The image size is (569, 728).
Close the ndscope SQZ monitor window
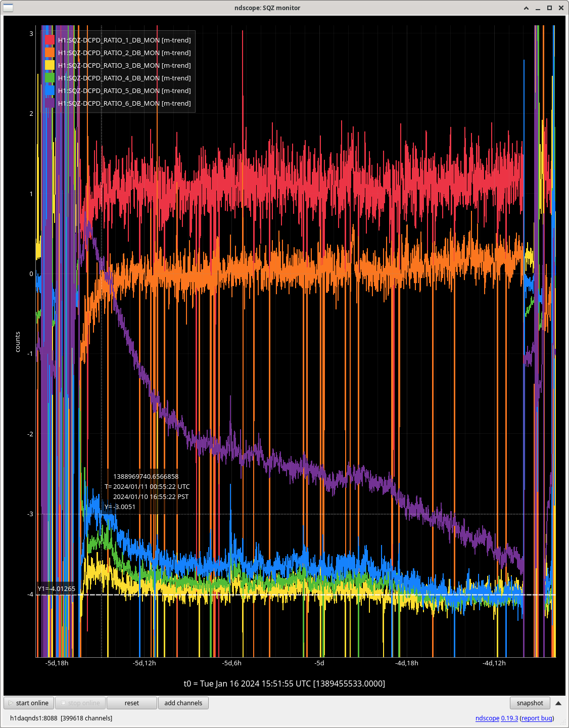[561, 8]
